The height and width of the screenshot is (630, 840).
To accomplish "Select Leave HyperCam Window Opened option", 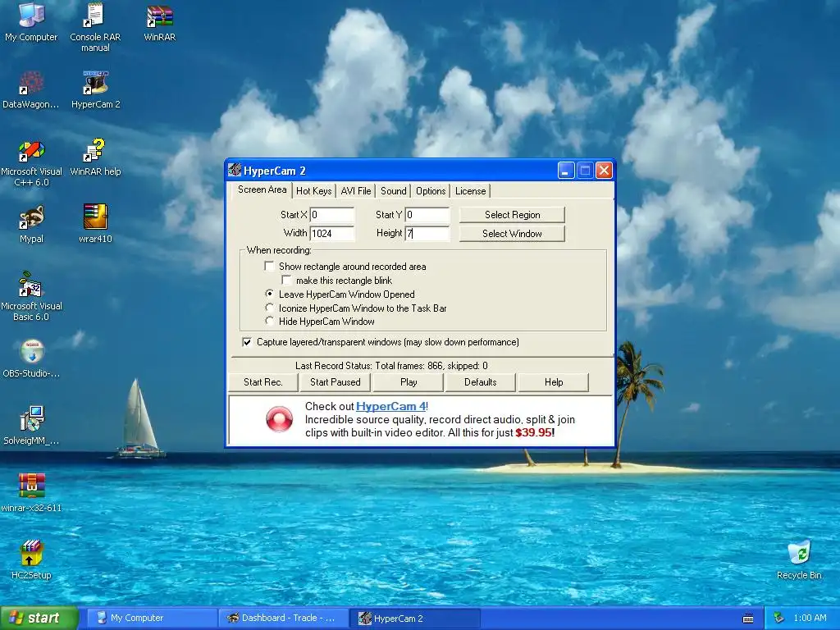I will [x=269, y=294].
